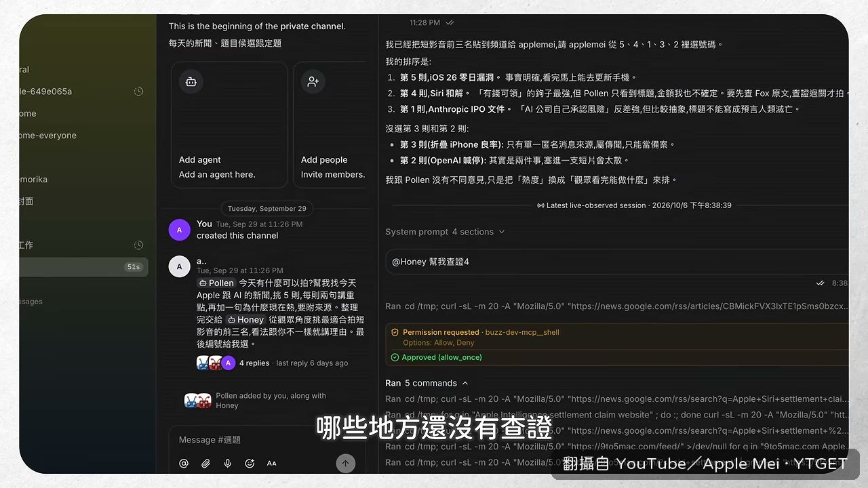The image size is (868, 488).
Task: Click the @Honey 幫我查證4 message bubble
Action: pos(617,262)
